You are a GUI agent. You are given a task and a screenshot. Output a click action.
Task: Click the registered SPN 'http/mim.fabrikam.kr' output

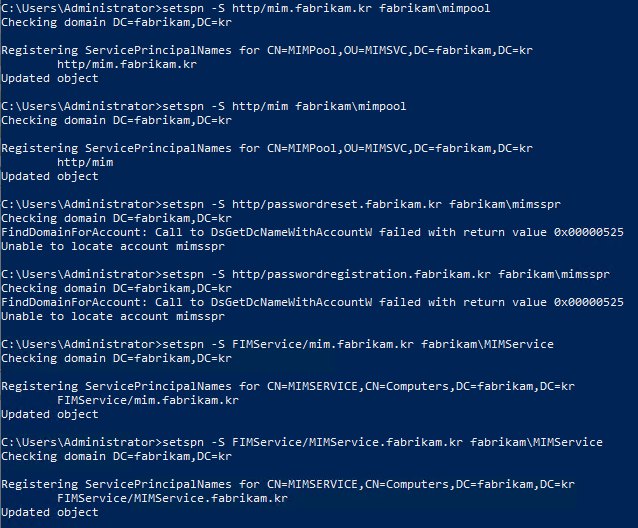pos(127,64)
